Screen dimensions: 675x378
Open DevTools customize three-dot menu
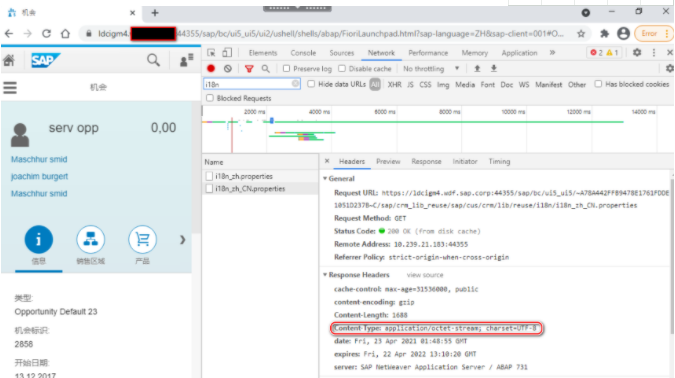(654, 53)
